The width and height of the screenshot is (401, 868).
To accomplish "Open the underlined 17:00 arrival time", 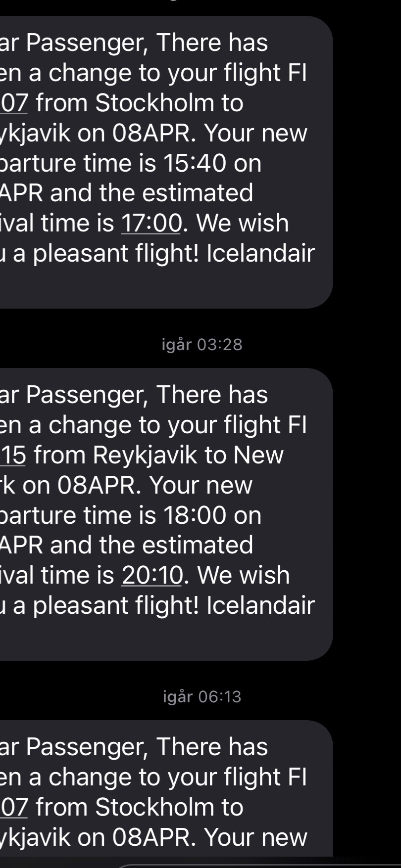I will point(151,223).
